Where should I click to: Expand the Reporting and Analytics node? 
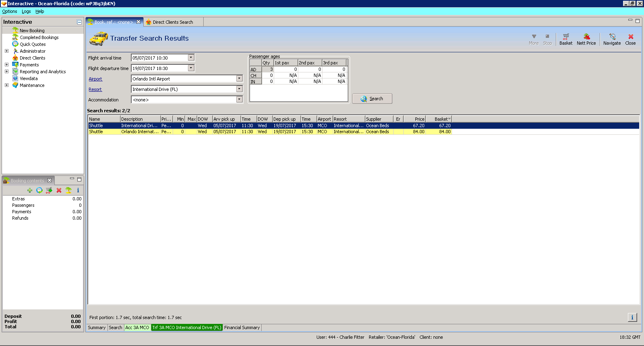pos(6,72)
